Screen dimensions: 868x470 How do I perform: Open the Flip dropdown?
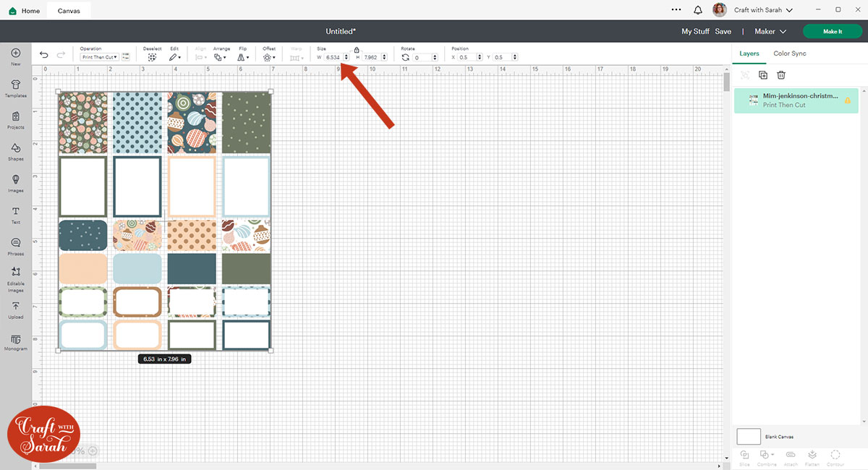(244, 57)
